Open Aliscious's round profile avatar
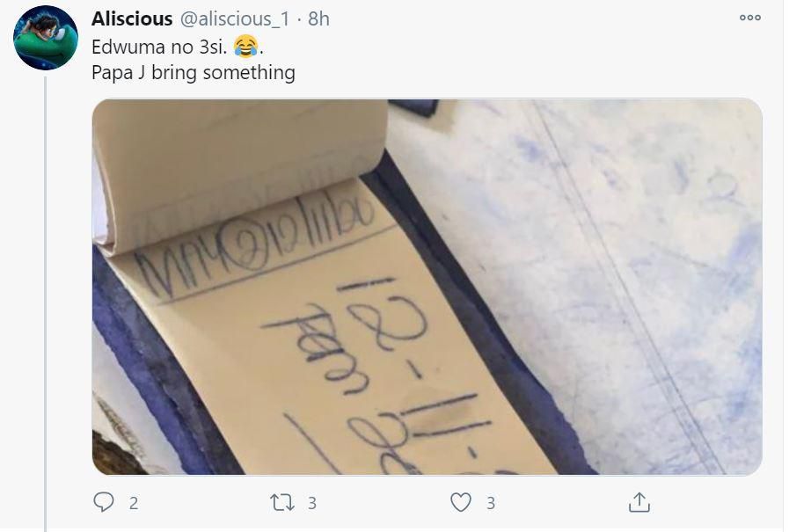 46,38
